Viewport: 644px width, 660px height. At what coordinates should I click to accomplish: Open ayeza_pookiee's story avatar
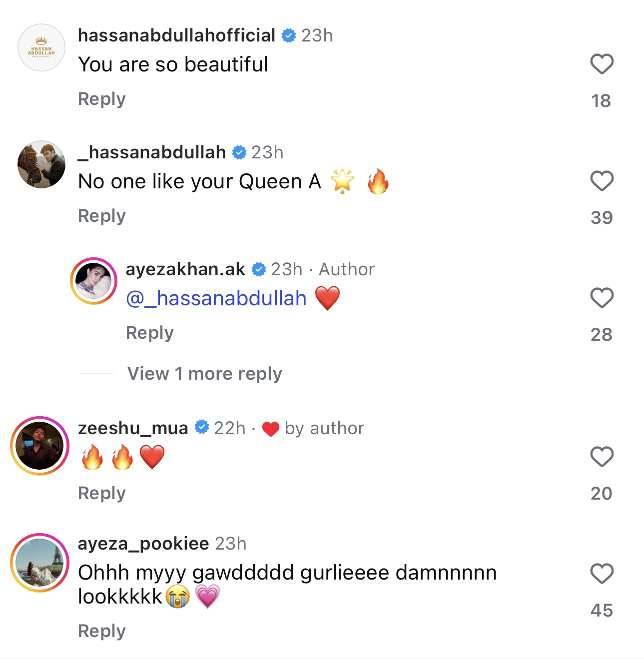click(40, 563)
